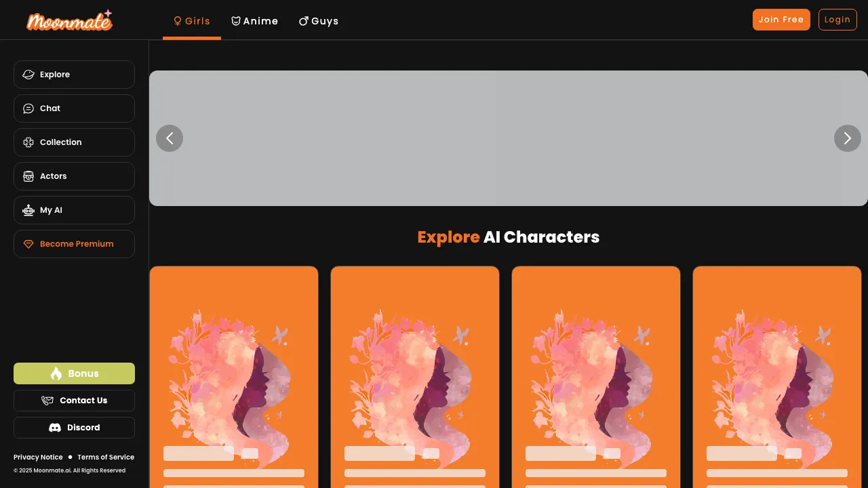Click the My AI robot icon
Image resolution: width=868 pixels, height=488 pixels.
[x=28, y=210]
